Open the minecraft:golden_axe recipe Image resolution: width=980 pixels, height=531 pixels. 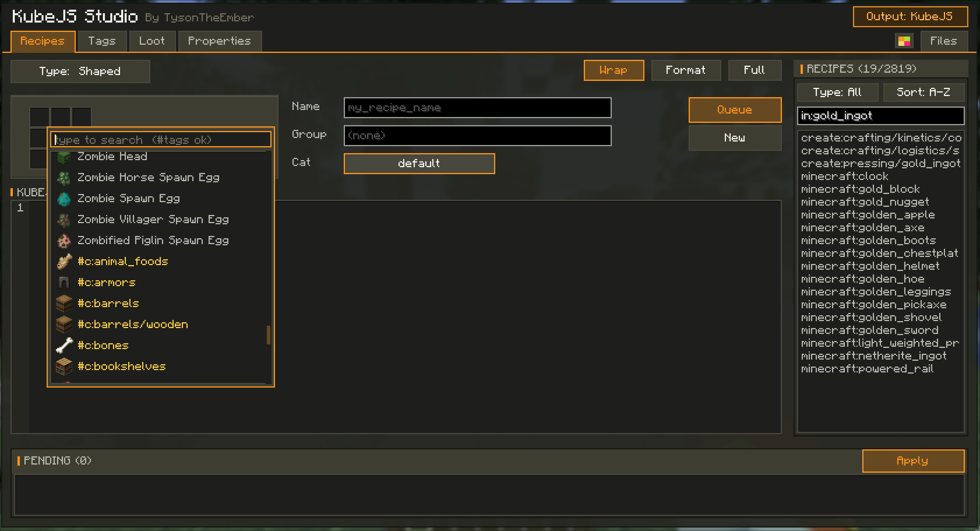881,228
